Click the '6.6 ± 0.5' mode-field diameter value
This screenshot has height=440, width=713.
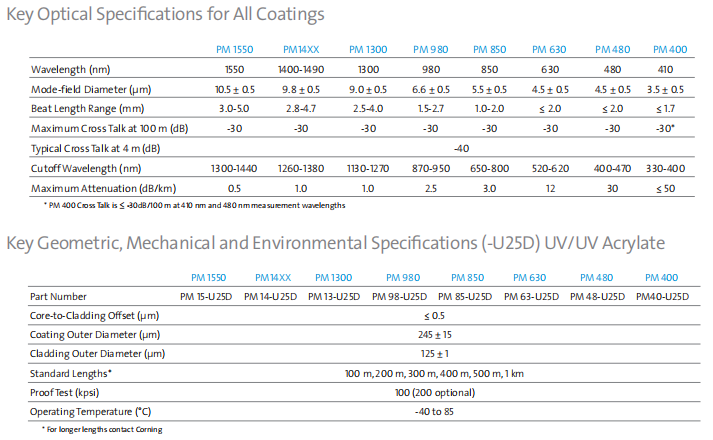tap(431, 90)
